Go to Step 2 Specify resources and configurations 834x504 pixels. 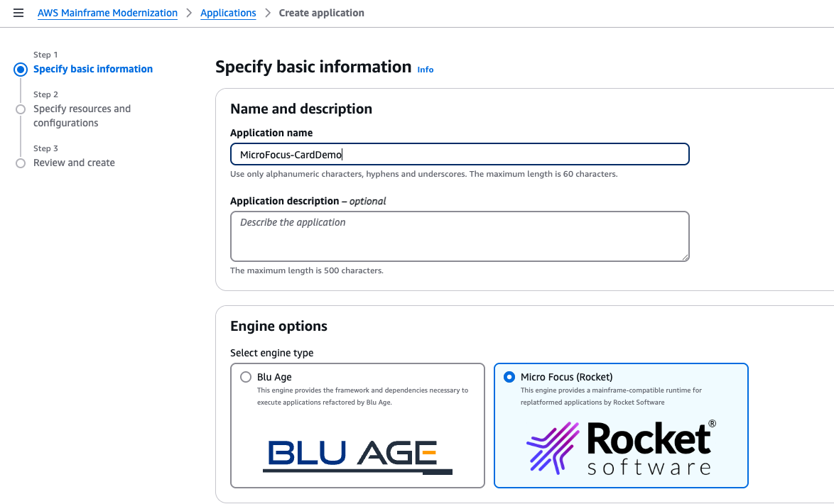82,116
